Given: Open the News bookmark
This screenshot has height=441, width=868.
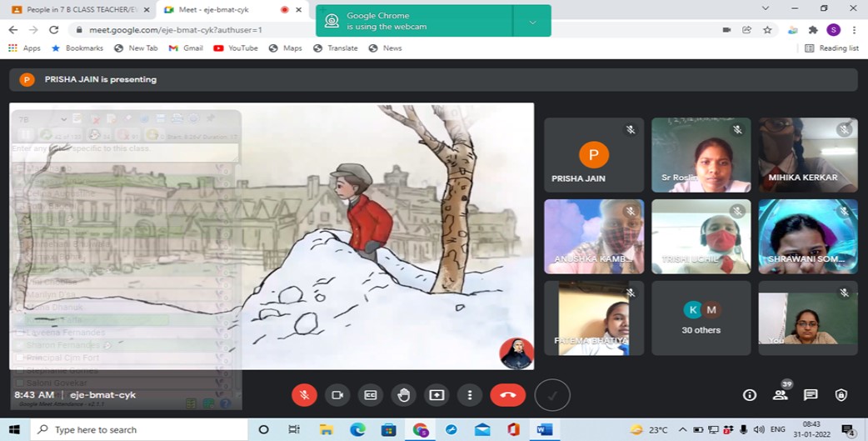Looking at the screenshot, I should click(386, 48).
